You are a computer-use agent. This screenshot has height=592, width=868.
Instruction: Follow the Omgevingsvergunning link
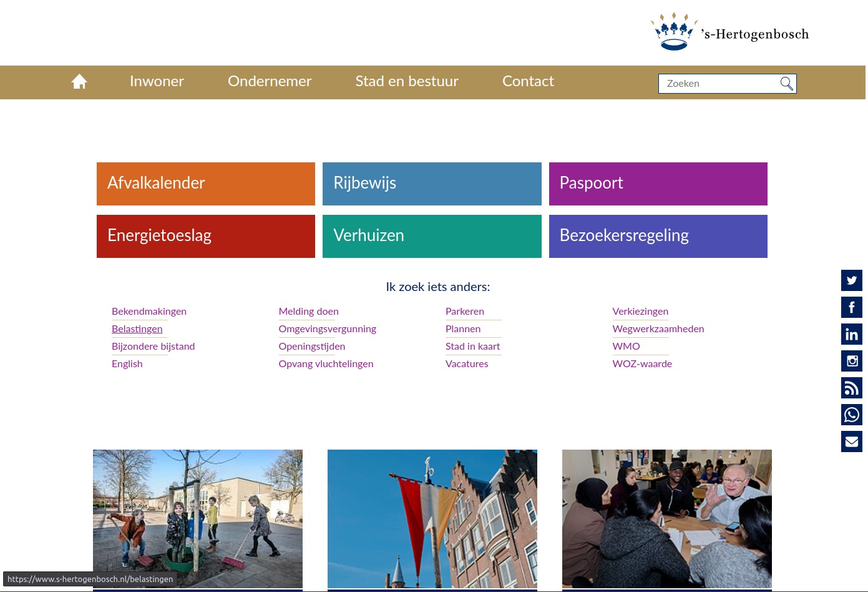coord(328,328)
